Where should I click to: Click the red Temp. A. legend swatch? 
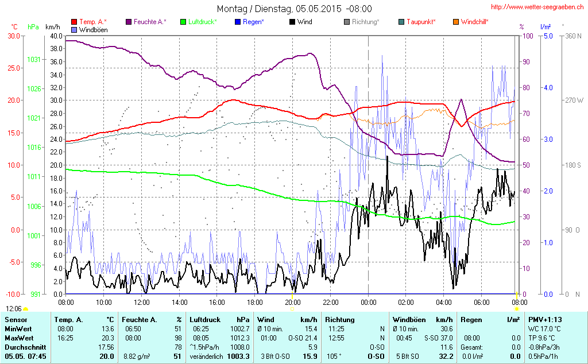click(74, 22)
